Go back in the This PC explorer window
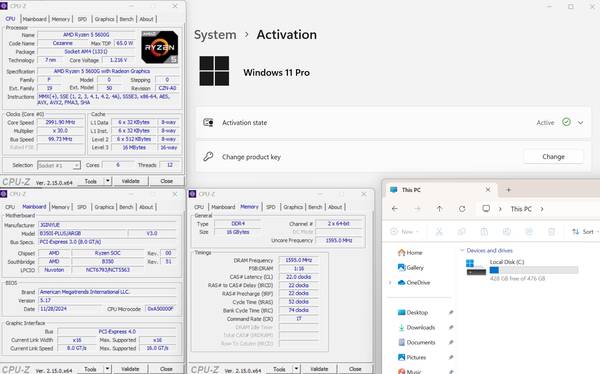This screenshot has height=374, width=600. (x=395, y=209)
